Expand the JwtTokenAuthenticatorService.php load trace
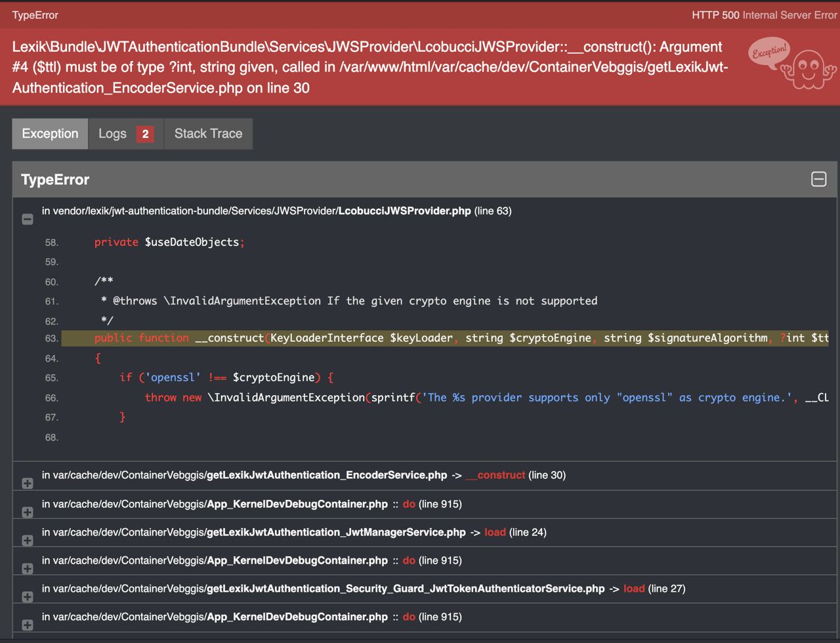Screen dimensions: 840x643 point(28,596)
